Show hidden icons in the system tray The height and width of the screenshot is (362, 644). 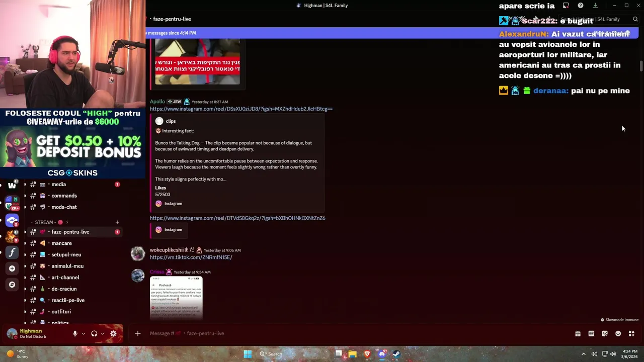[584, 354]
